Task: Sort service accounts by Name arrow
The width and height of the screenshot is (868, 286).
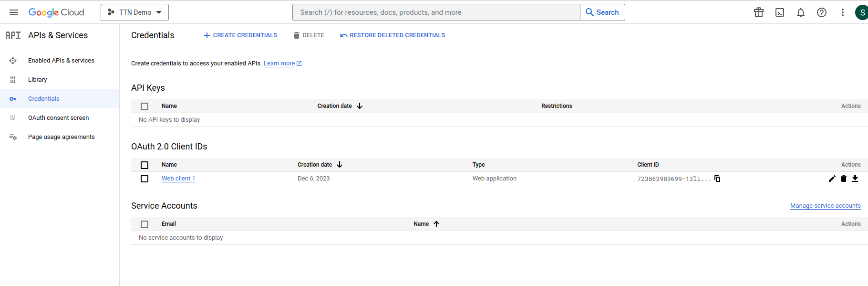Action: coord(436,224)
